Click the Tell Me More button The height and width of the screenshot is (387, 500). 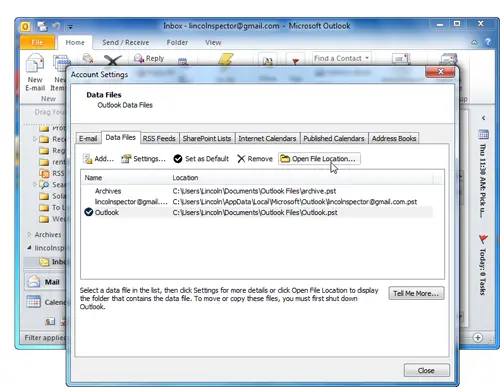416,293
